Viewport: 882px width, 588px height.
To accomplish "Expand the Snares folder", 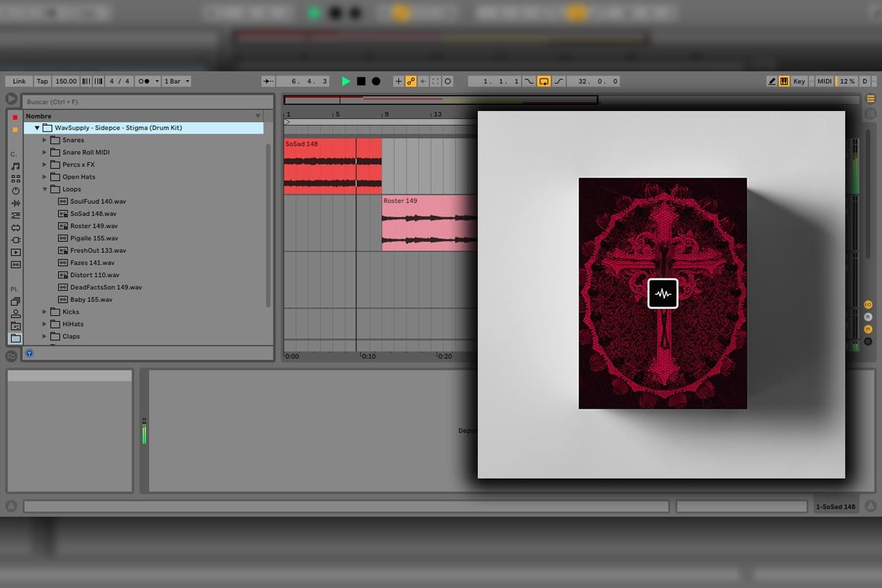I will pos(45,140).
